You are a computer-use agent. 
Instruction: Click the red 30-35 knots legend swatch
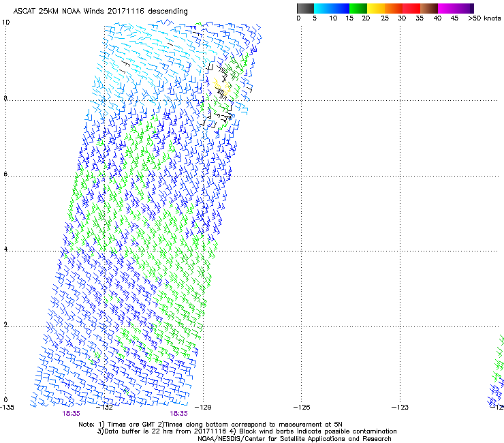[x=411, y=8]
